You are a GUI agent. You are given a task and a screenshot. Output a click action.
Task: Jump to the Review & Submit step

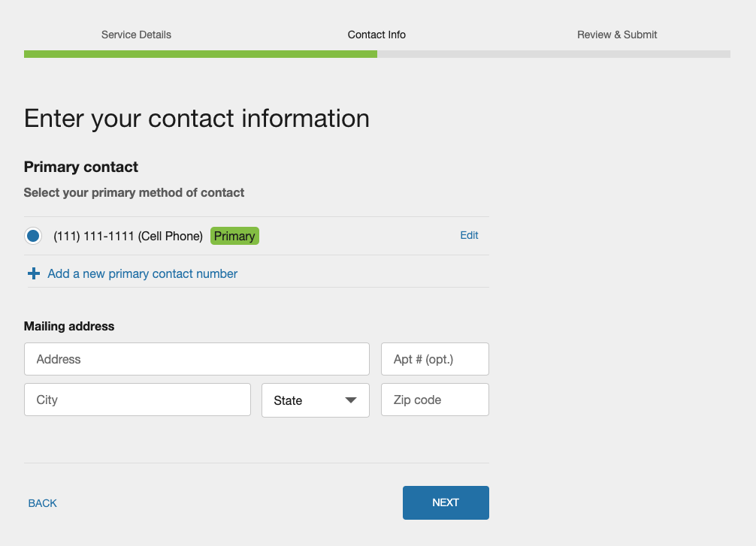tap(617, 35)
